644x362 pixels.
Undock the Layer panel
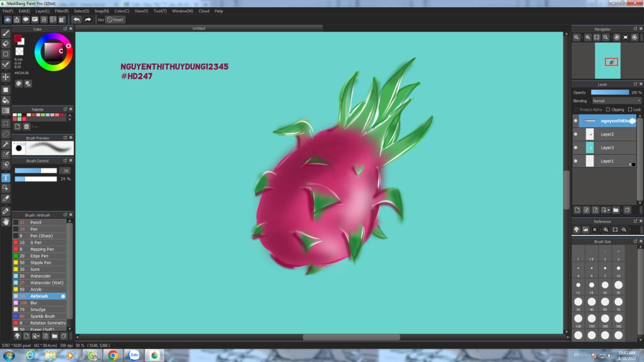[x=635, y=84]
